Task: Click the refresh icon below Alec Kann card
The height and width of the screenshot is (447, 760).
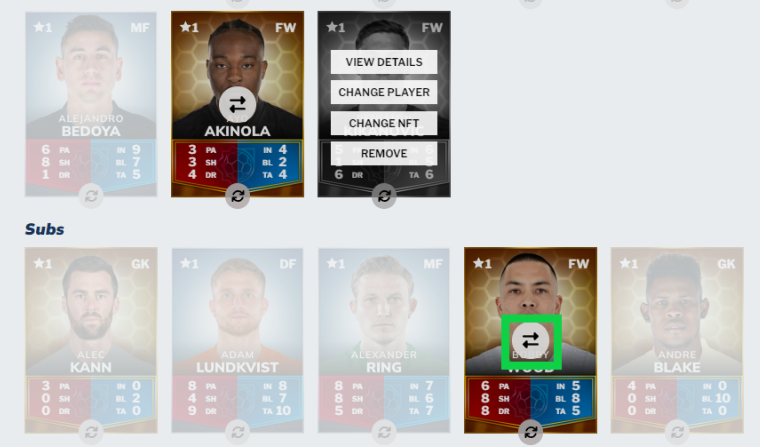Action: coord(91,431)
